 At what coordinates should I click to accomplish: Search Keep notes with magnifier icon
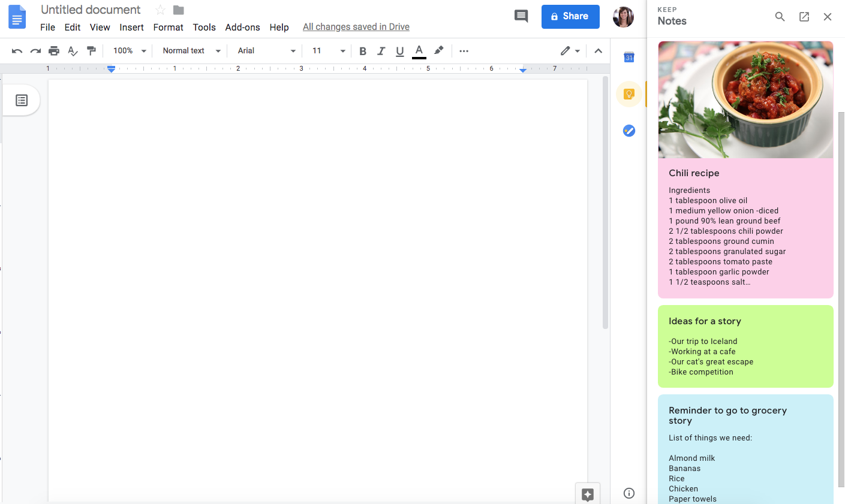tap(780, 17)
